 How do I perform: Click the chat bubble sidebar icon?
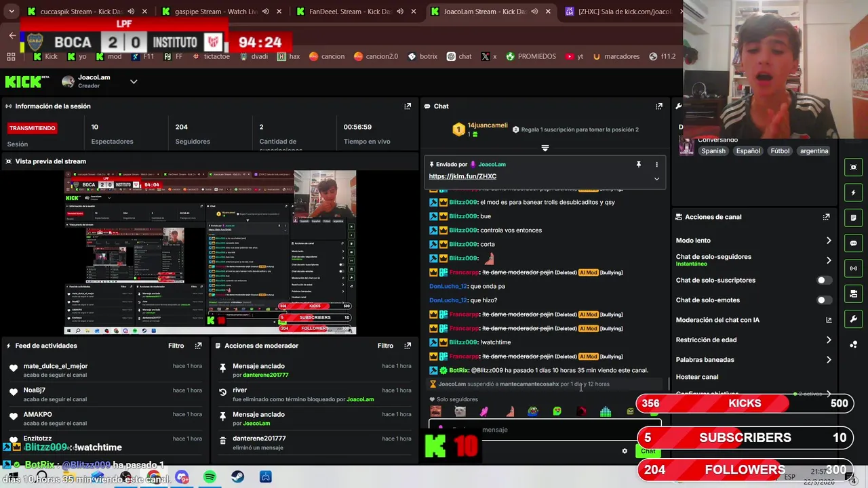click(x=853, y=243)
